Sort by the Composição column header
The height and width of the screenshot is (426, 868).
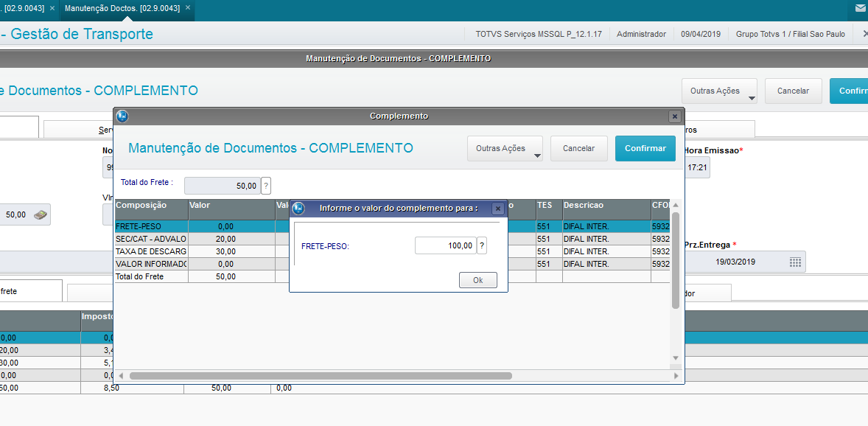[151, 209]
